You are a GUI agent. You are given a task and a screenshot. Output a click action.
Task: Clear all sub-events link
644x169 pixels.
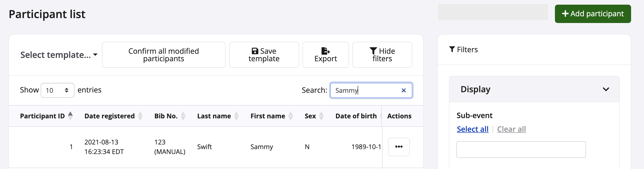[511, 129]
